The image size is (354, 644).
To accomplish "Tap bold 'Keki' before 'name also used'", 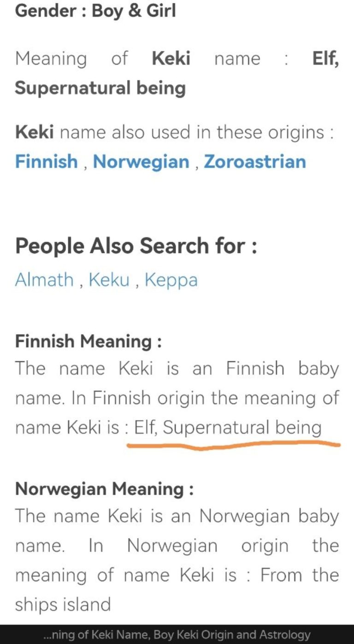I will coord(35,132).
